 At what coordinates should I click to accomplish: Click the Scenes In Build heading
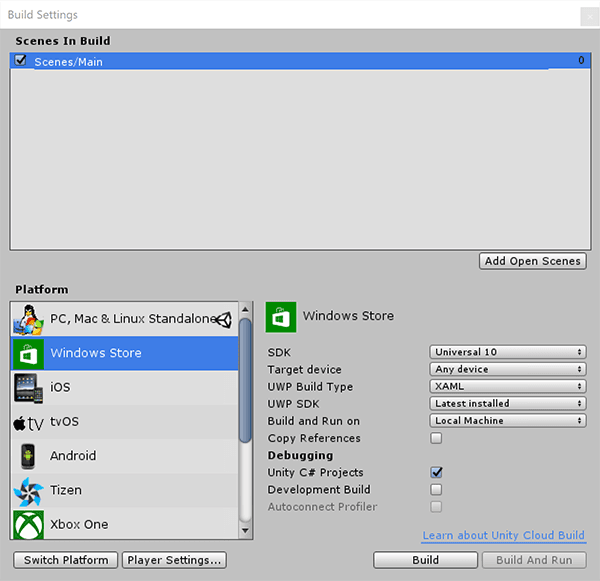[x=63, y=41]
